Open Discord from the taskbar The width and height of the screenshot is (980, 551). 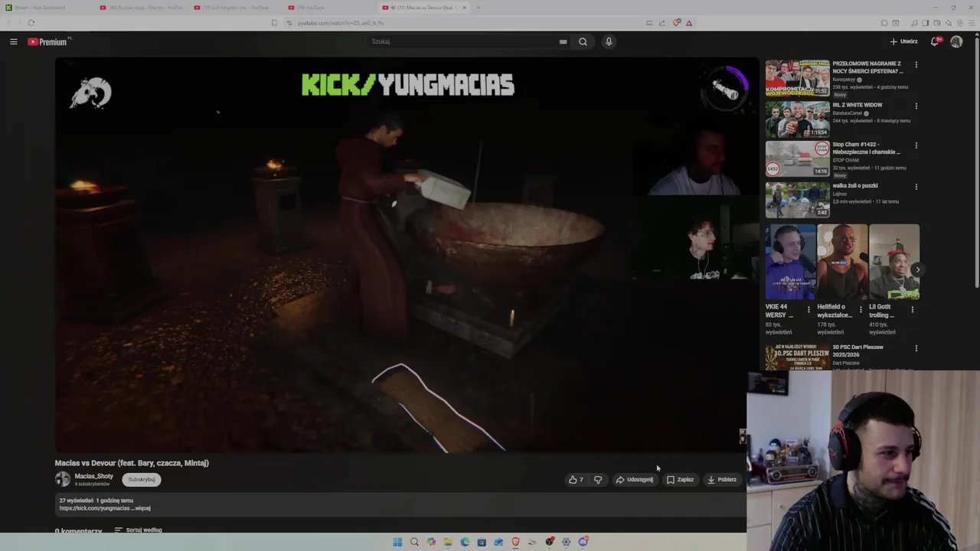tap(583, 542)
